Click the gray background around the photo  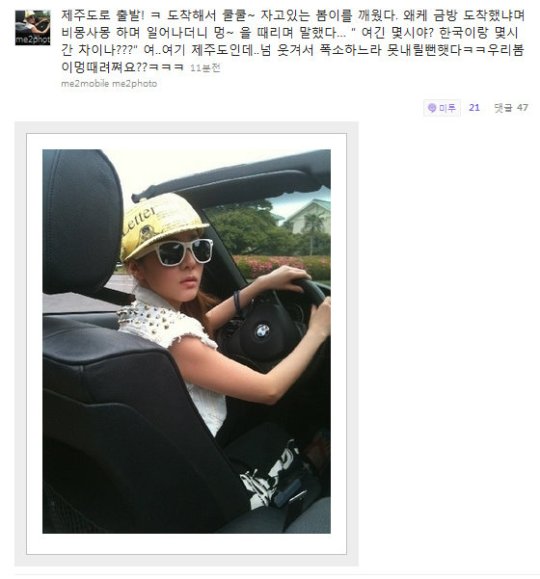[187, 561]
